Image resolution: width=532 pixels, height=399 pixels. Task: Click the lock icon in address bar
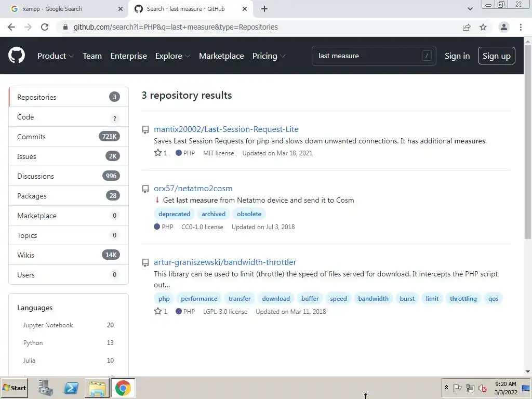click(65, 27)
